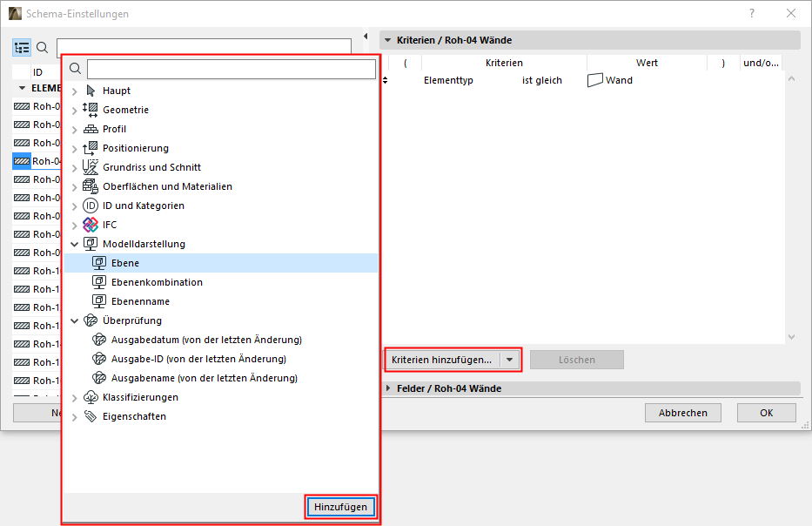Click the Elementtyp criterion cell
Viewport: 812px width, 526px height.
[x=448, y=80]
